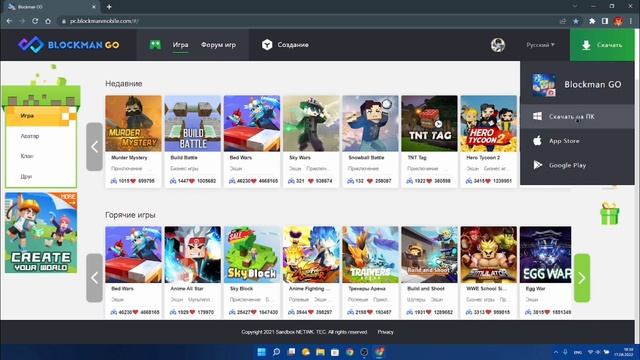Open a new browser tab with plus
This screenshot has height=360, width=640.
tap(109, 7)
